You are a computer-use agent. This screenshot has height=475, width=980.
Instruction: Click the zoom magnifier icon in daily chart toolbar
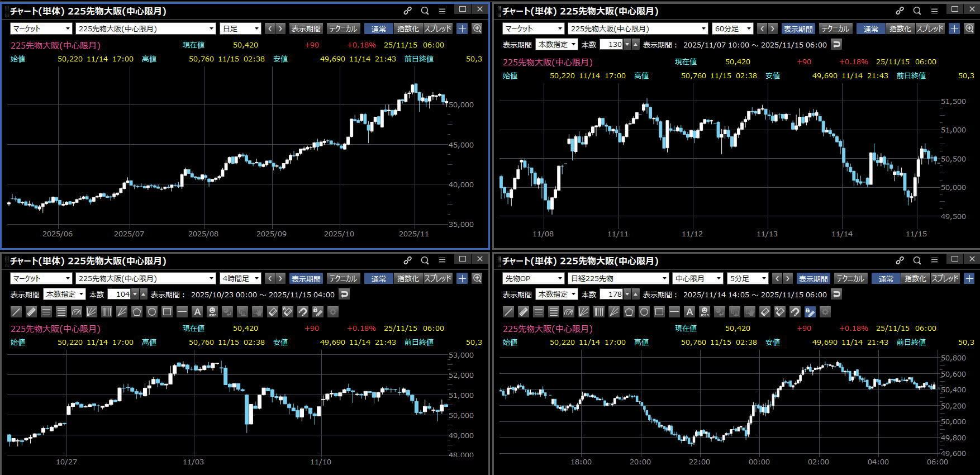[477, 28]
